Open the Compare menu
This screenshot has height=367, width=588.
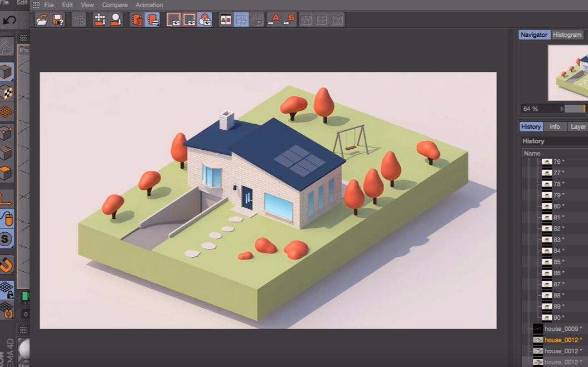115,4
